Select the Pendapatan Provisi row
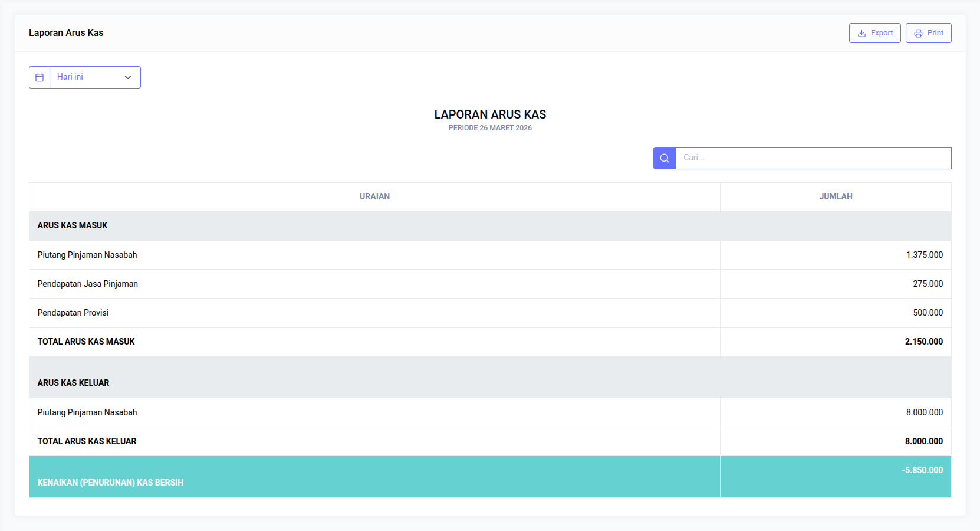The width and height of the screenshot is (980, 531). pos(73,313)
